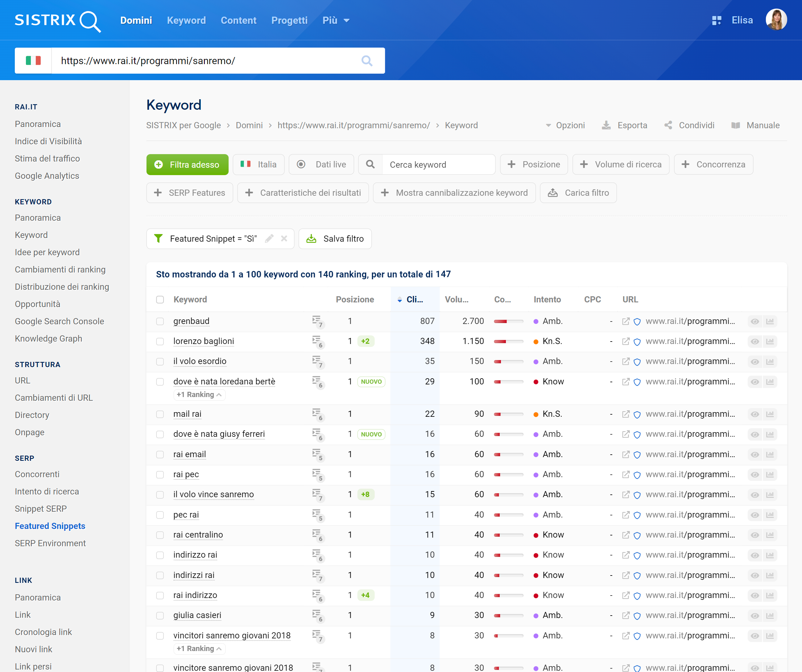Open external link icon for mail rai URL
This screenshot has height=672, width=802.
coord(626,414)
